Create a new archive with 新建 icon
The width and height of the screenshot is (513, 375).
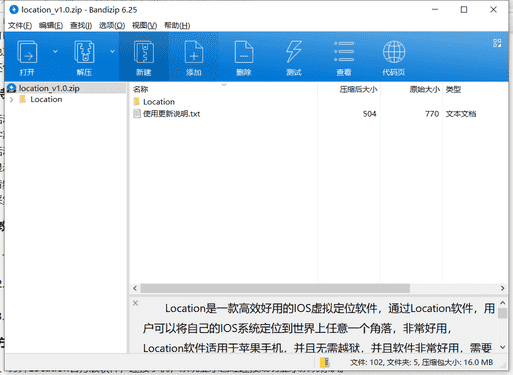point(144,57)
